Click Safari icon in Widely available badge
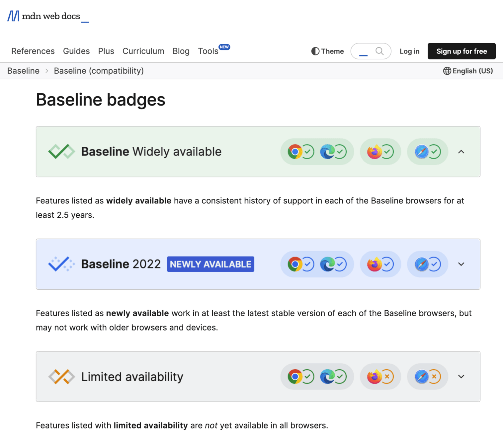Image resolution: width=503 pixels, height=448 pixels. 421,152
